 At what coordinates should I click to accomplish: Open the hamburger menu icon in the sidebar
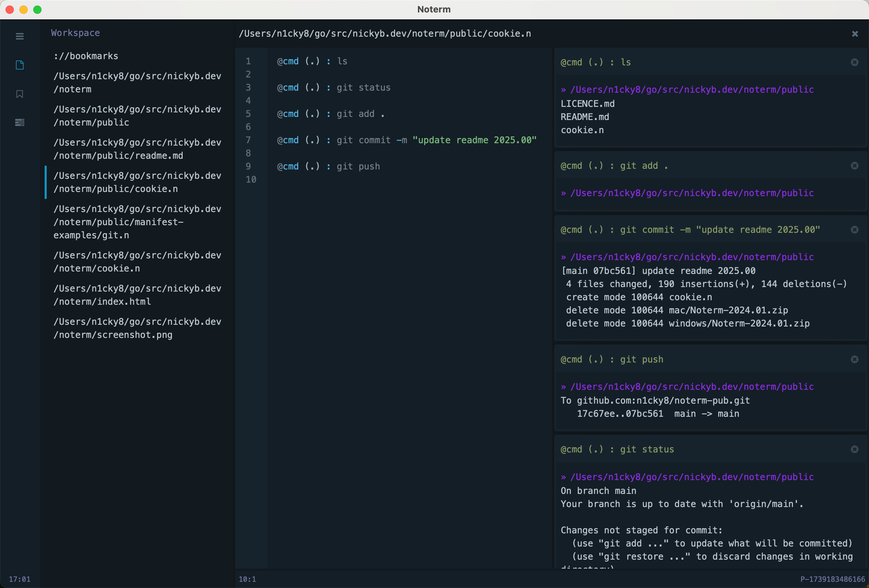coord(20,36)
